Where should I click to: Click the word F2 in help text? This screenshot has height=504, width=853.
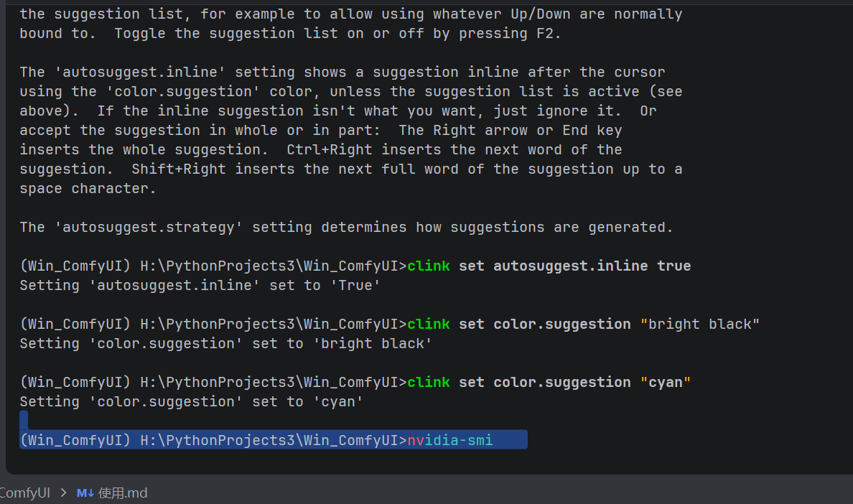tap(544, 33)
